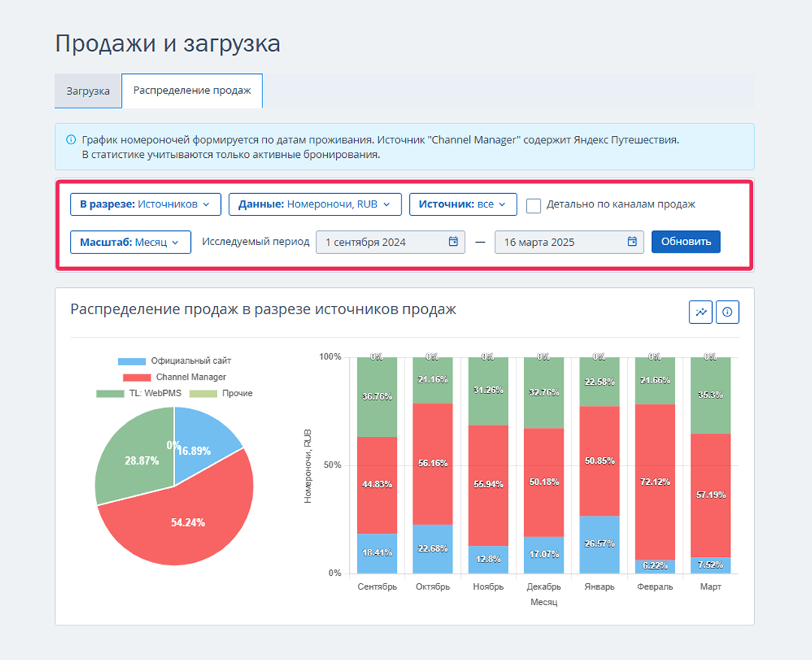Switch to the Загрузка tab

[x=88, y=91]
